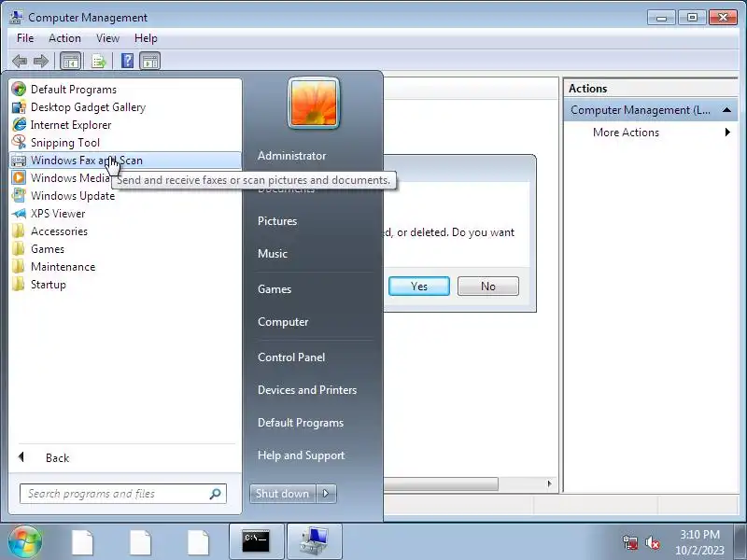Click More Actions in Actions pane
The width and height of the screenshot is (747, 560).
point(626,133)
